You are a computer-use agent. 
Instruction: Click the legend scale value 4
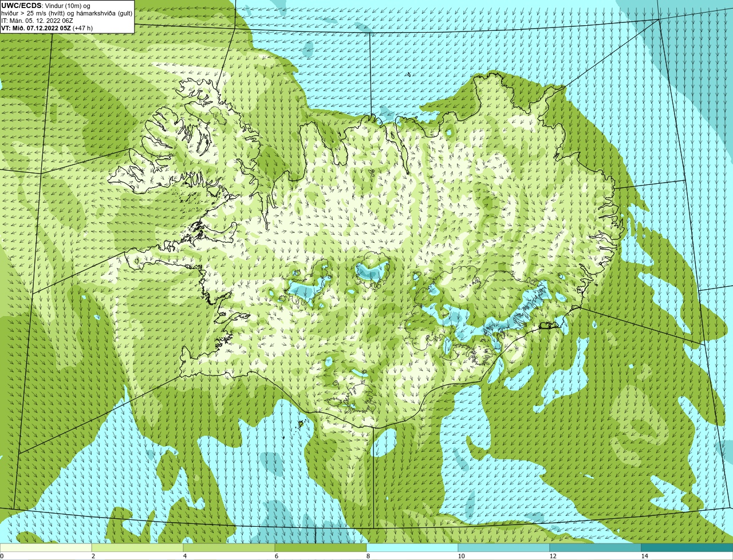click(184, 556)
